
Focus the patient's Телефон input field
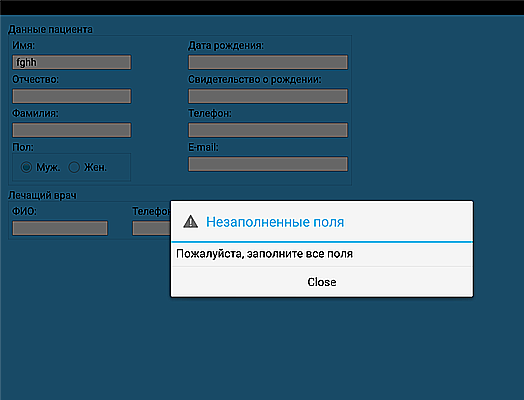coord(268,130)
